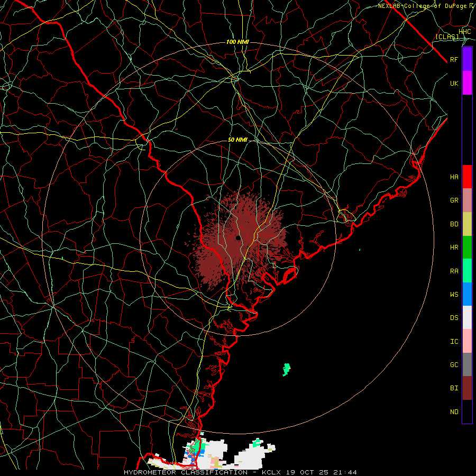Click the GR salmon legend swatch

click(467, 200)
